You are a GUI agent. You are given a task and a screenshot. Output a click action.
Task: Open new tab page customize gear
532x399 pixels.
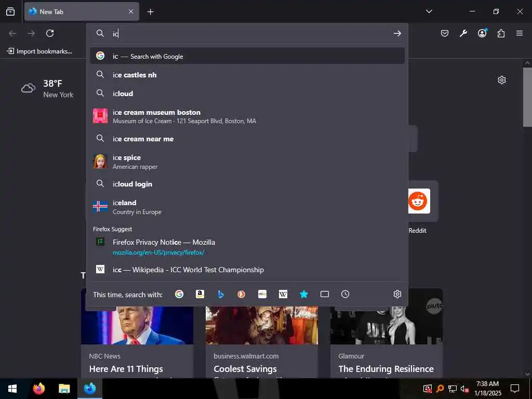(502, 80)
